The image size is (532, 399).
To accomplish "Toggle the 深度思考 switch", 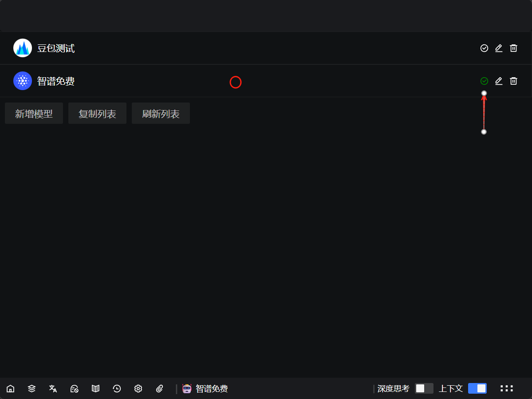I will [x=424, y=388].
